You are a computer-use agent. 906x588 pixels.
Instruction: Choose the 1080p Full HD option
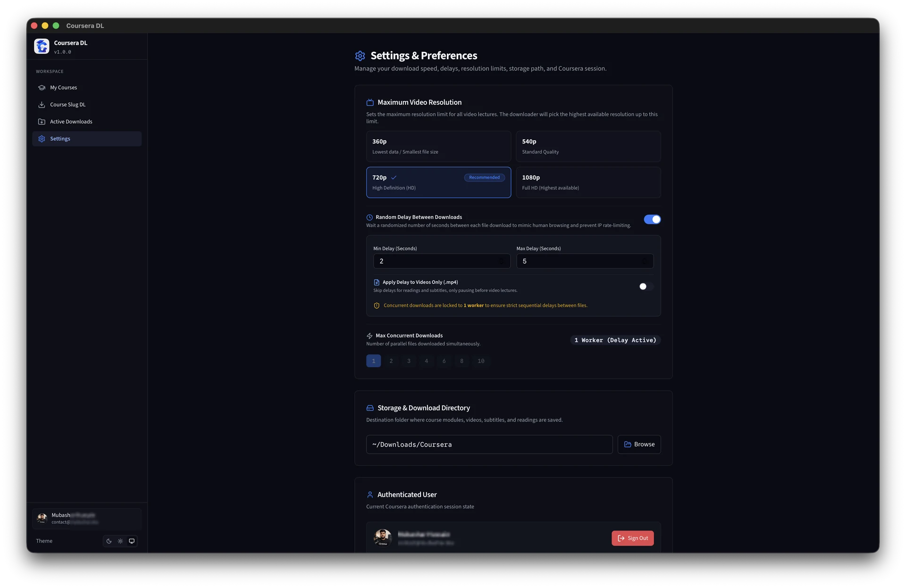[x=588, y=182]
